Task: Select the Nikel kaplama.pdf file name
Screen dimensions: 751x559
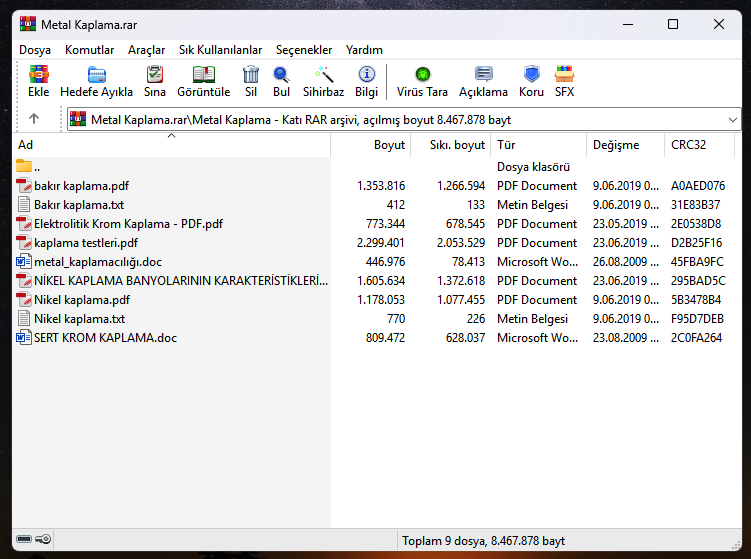Action: click(82, 299)
